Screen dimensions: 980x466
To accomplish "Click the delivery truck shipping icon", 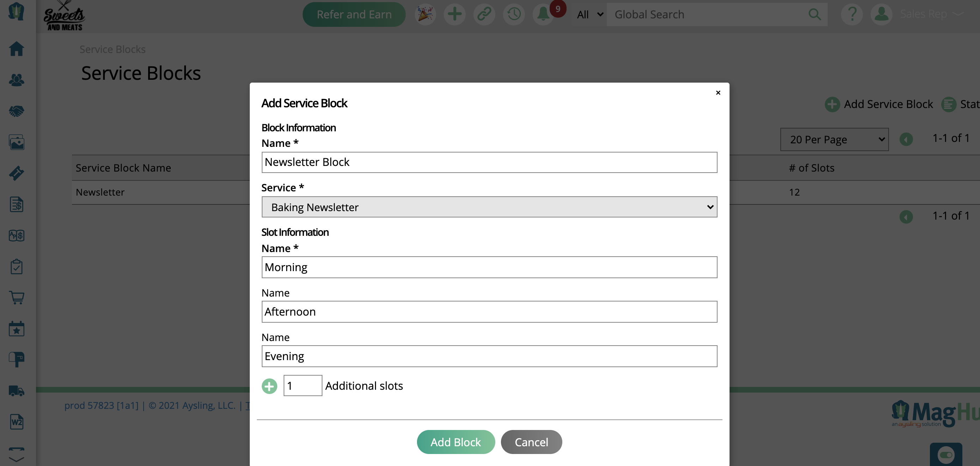I will pyautogui.click(x=16, y=390).
